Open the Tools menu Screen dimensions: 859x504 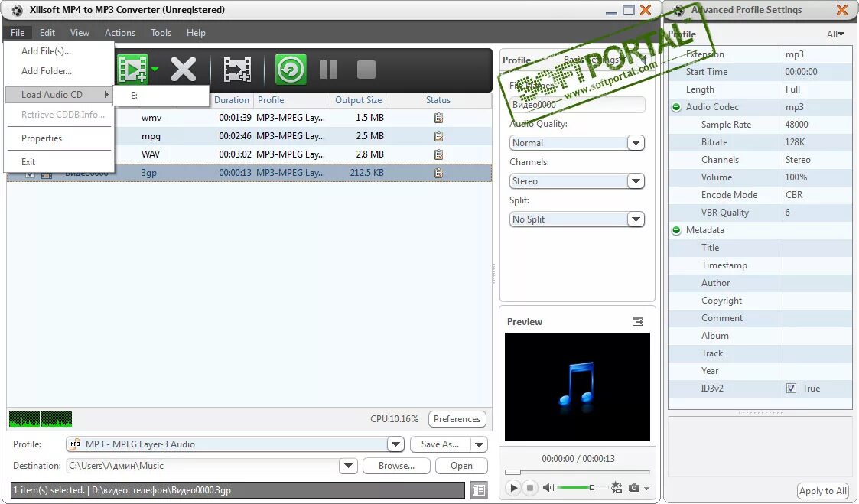click(x=161, y=33)
